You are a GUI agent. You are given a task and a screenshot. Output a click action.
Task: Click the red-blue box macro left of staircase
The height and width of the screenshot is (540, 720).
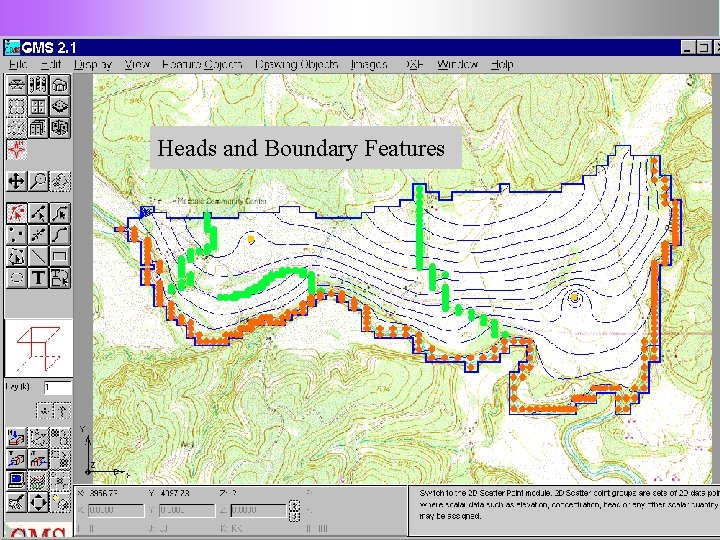point(16,459)
